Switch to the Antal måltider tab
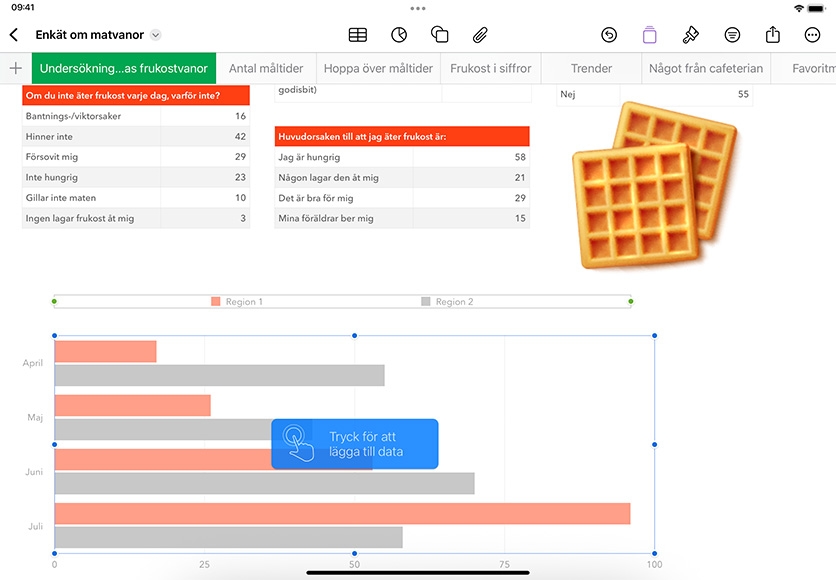This screenshot has height=580, width=836. pyautogui.click(x=266, y=68)
